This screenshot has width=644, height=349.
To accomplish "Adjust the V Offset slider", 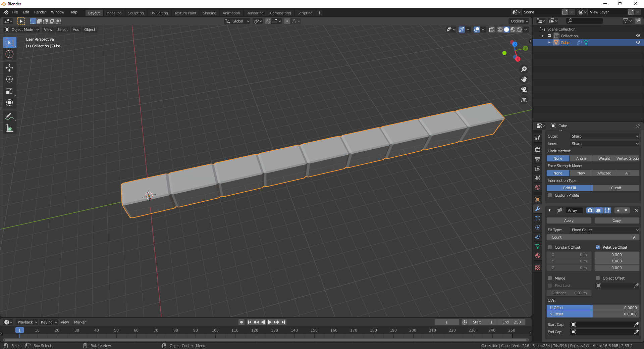I will [593, 314].
